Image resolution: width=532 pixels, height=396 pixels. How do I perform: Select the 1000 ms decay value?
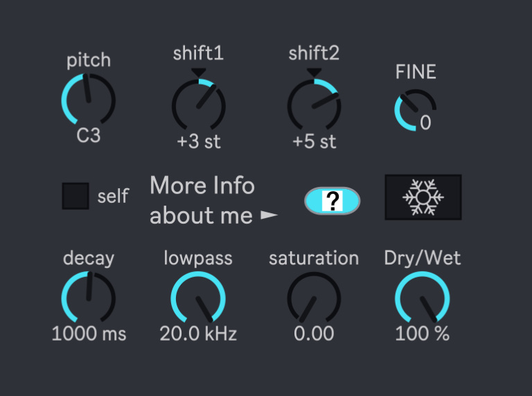pos(89,334)
